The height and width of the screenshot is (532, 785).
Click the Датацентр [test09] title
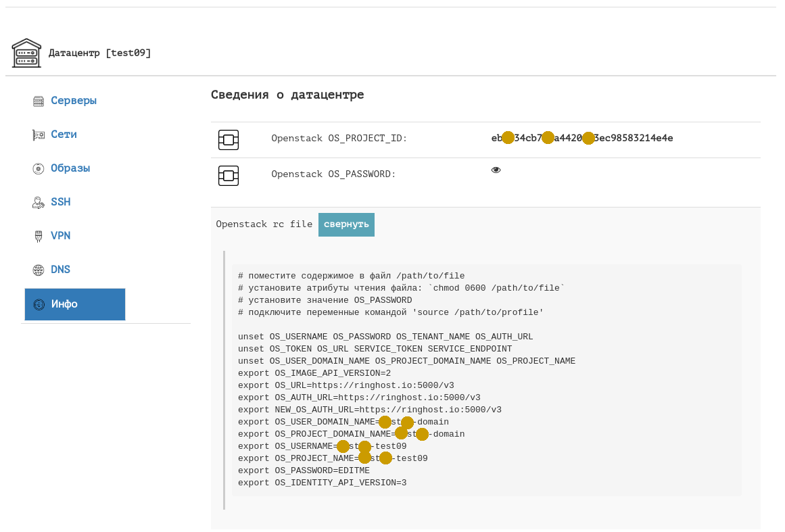(100, 53)
